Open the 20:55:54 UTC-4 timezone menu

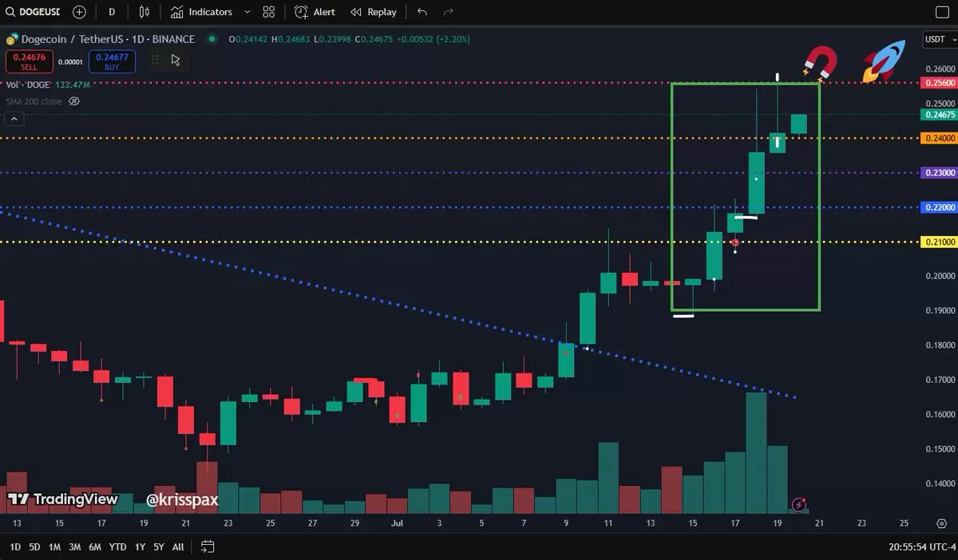[921, 547]
